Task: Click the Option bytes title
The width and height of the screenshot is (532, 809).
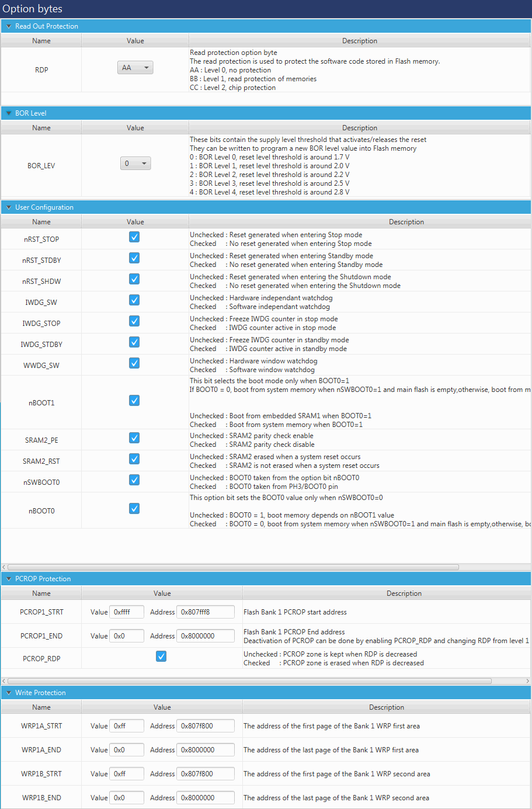Action: pyautogui.click(x=33, y=9)
